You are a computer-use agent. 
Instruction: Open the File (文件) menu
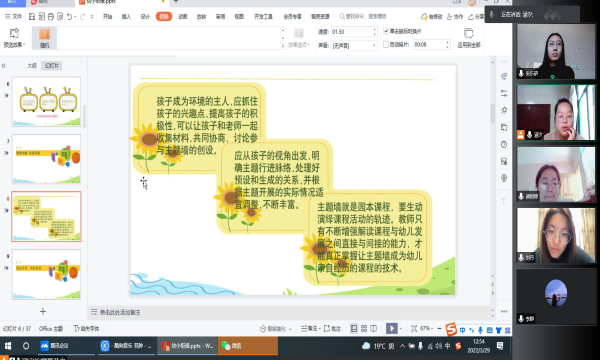tap(13, 16)
